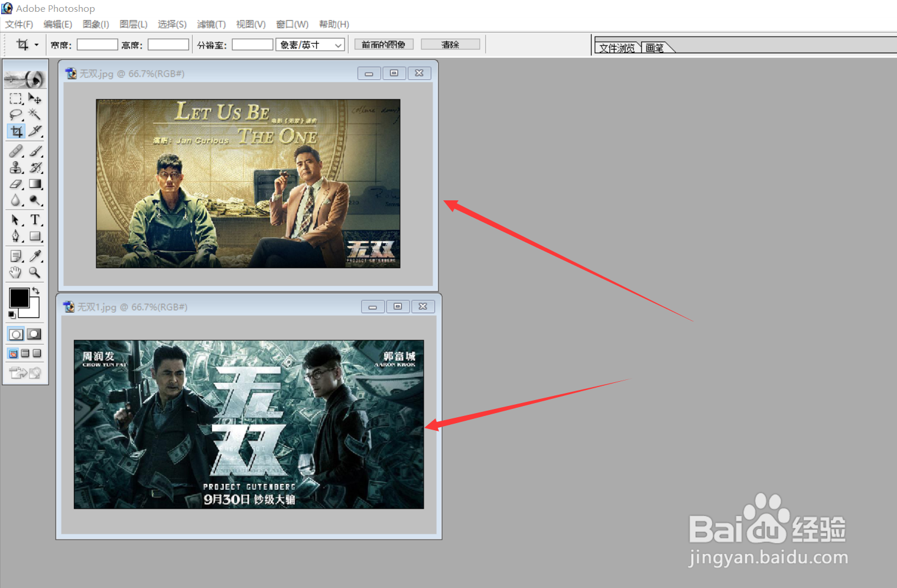Select the Zoom tool
Viewport: 897px width, 588px height.
click(x=35, y=272)
